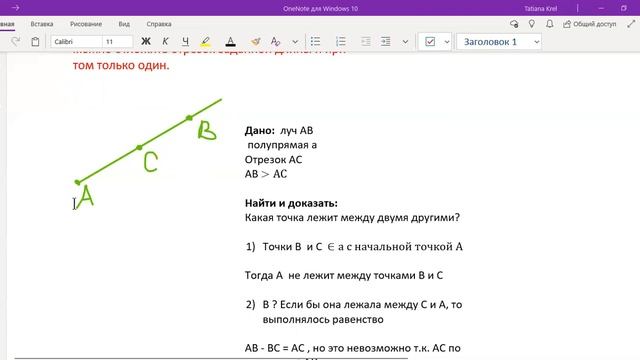Viewport: 640px width, 360px height.
Task: Restore the window size
Action: click(x=624, y=8)
